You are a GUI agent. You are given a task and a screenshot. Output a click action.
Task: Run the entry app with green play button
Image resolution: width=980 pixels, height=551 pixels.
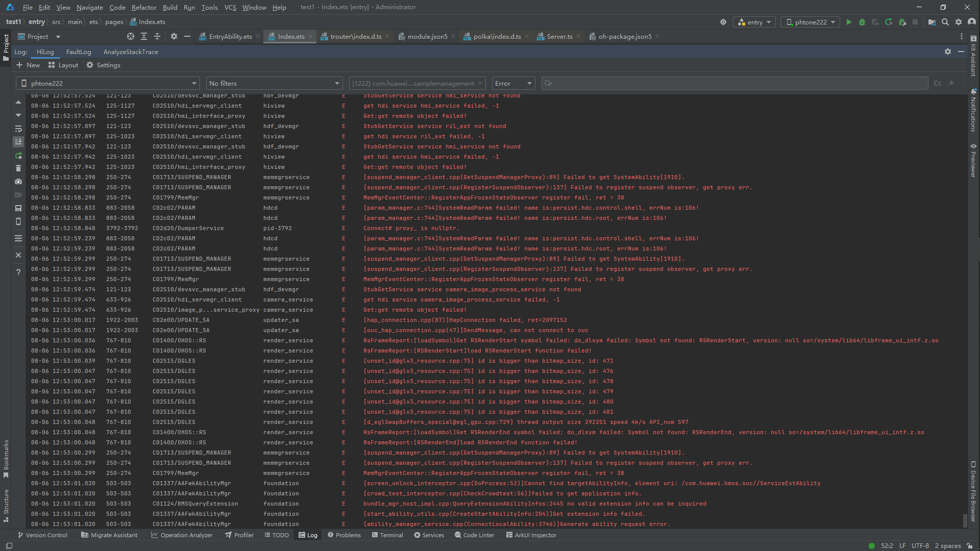849,22
